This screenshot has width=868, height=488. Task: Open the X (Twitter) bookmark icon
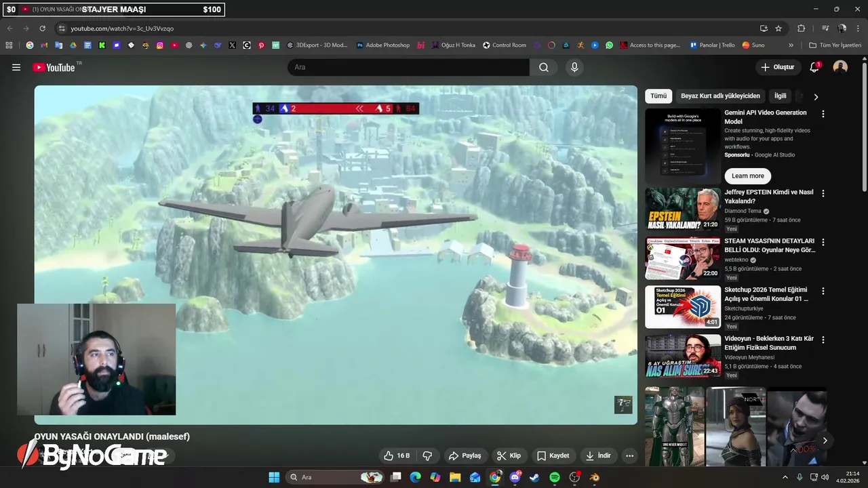click(x=232, y=45)
